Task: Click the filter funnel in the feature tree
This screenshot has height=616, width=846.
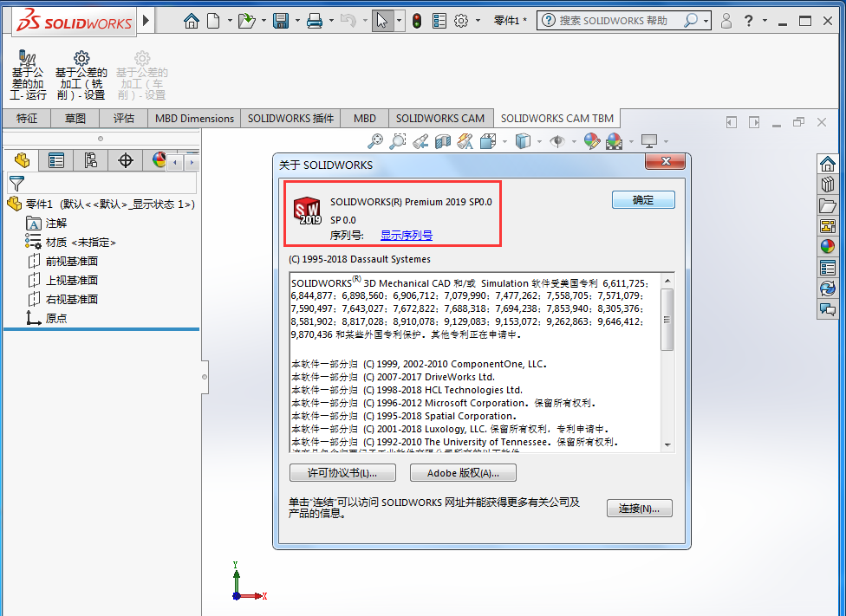Action: point(16,184)
